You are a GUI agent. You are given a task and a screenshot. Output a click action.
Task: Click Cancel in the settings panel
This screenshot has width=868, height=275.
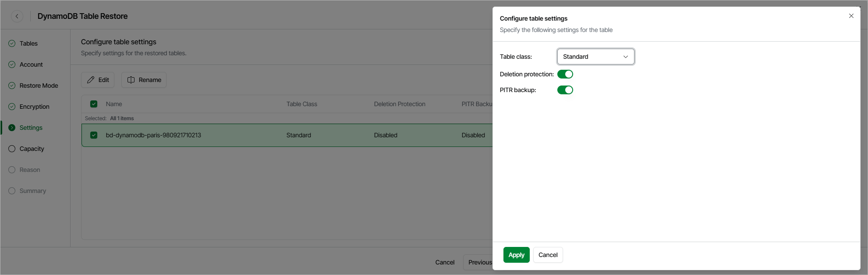pos(548,255)
